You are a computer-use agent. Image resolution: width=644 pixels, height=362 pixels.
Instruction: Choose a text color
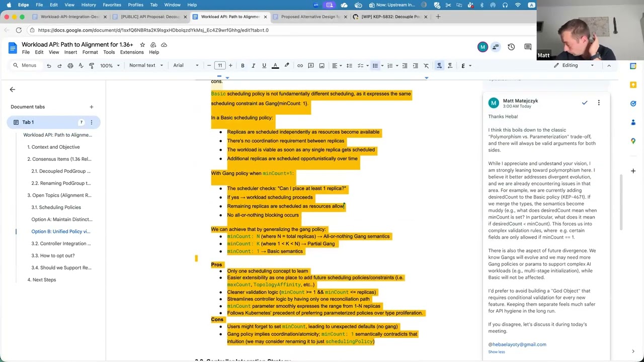(275, 65)
